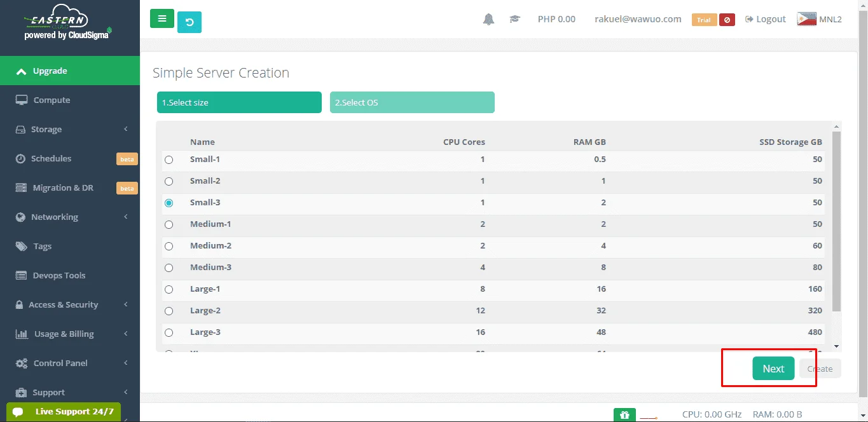Select the Small-1 radio button
Viewport: 868px width, 422px height.
pos(169,160)
